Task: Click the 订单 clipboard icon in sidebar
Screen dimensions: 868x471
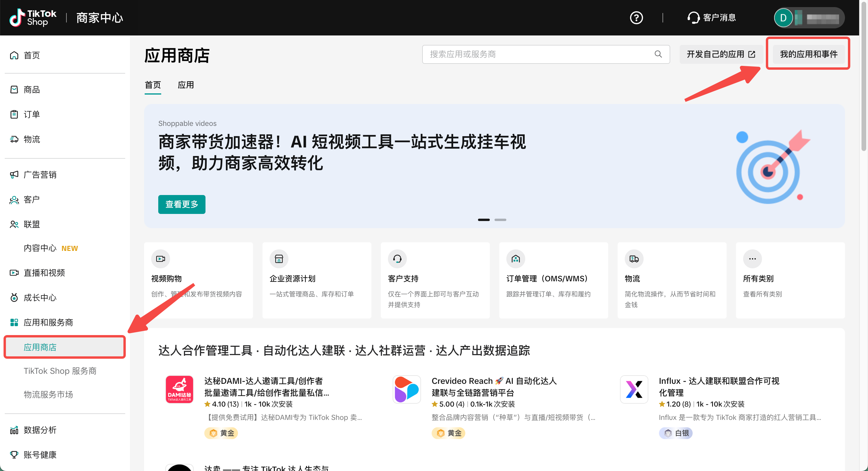Action: (x=14, y=114)
